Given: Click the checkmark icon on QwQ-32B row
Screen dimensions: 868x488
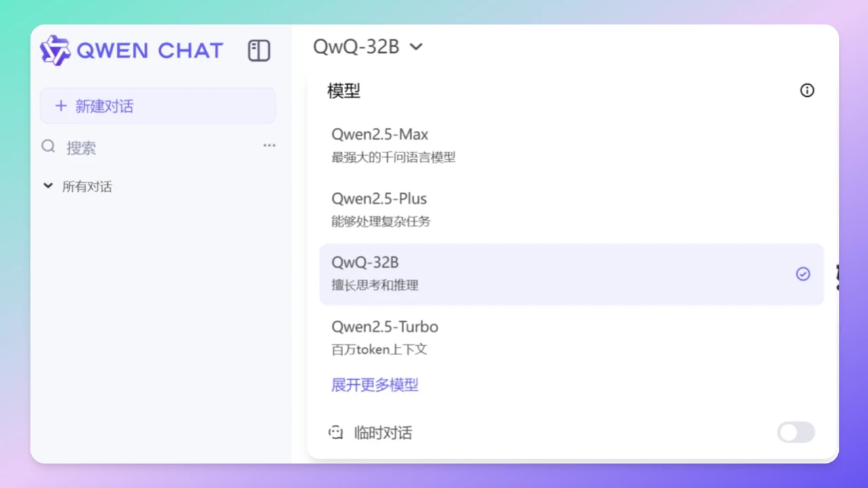Looking at the screenshot, I should 803,274.
